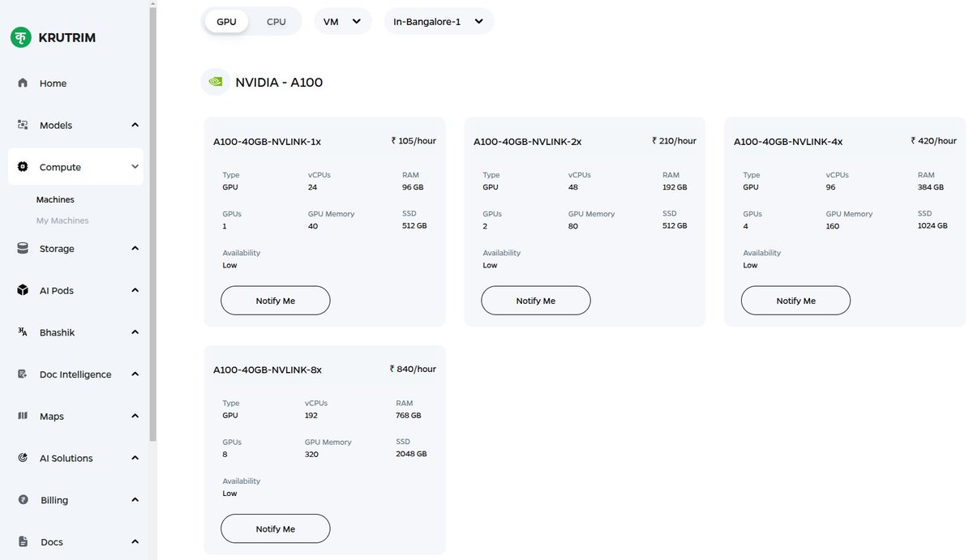The width and height of the screenshot is (973, 560).
Task: Open the VM type dropdown
Action: (343, 21)
